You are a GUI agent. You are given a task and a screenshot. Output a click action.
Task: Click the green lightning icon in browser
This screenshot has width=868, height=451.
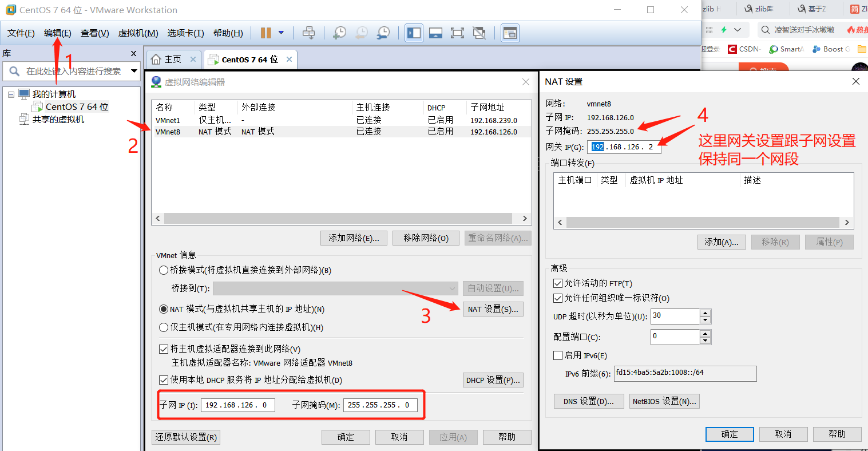pyautogui.click(x=724, y=30)
